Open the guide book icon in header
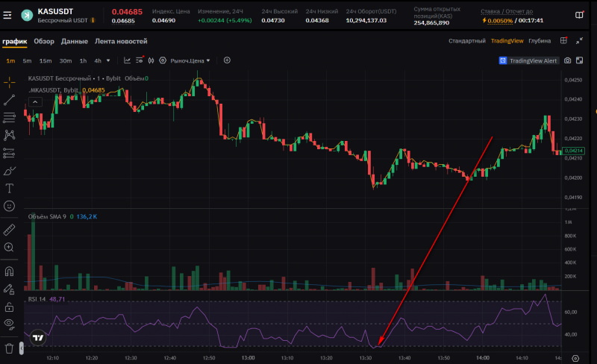Viewport: 597px width, 364px height. click(x=579, y=15)
